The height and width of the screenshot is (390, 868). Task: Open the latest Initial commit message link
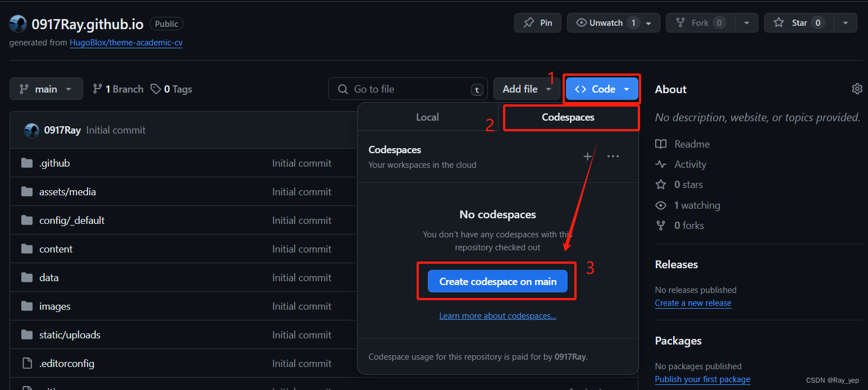pos(116,130)
